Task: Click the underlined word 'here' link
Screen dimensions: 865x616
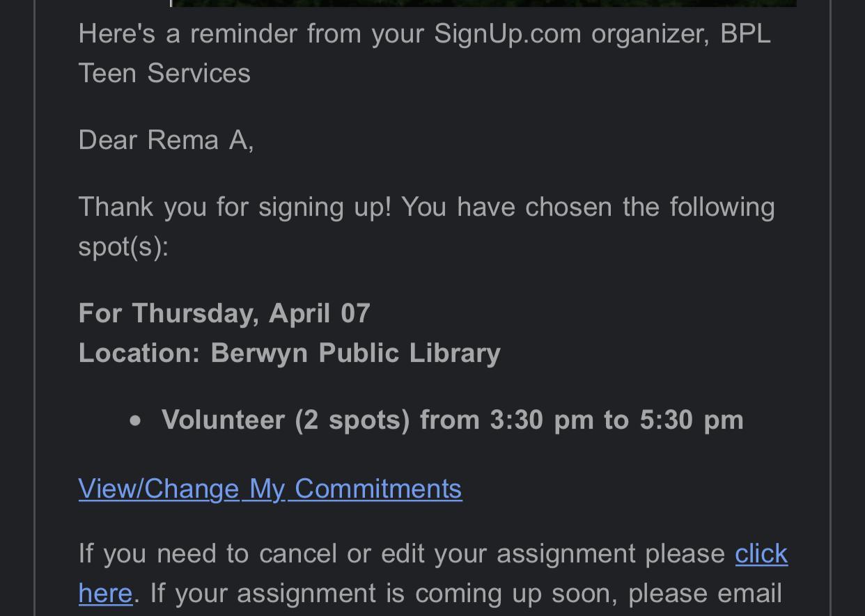Action: 105,593
